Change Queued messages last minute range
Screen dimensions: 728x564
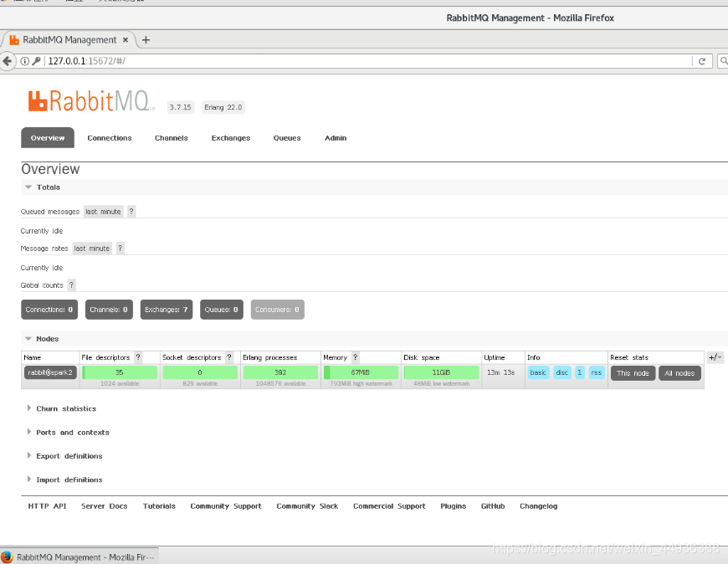[104, 211]
